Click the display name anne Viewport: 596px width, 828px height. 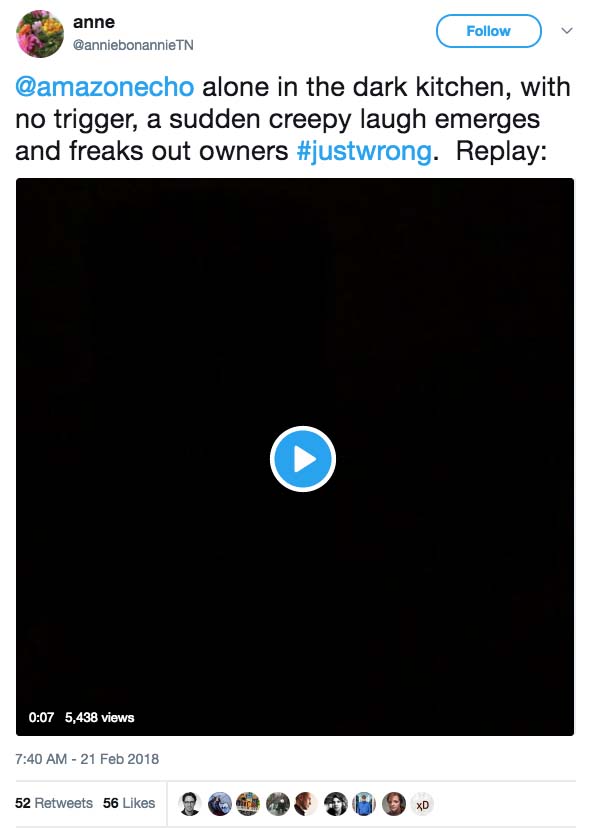[x=94, y=22]
